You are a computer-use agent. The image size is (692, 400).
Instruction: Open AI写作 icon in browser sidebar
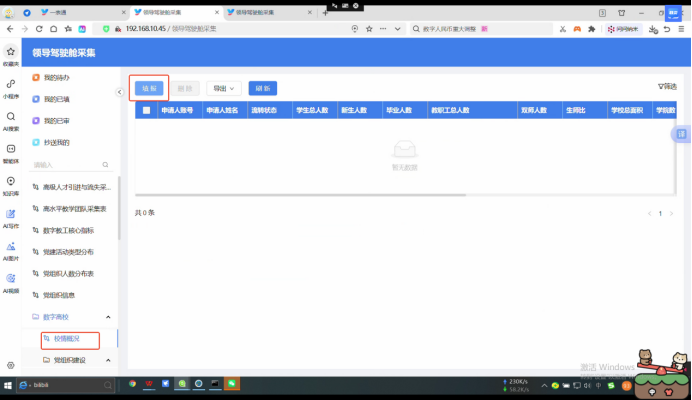(11, 214)
